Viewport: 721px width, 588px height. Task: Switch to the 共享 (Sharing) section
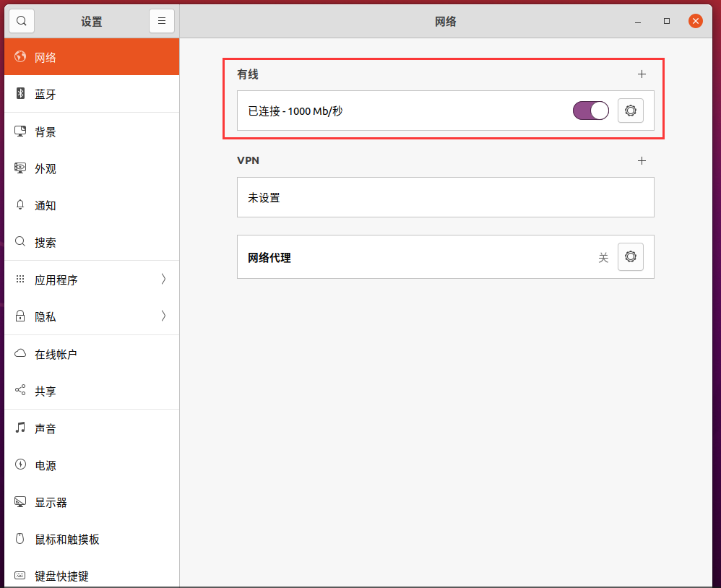pos(46,391)
